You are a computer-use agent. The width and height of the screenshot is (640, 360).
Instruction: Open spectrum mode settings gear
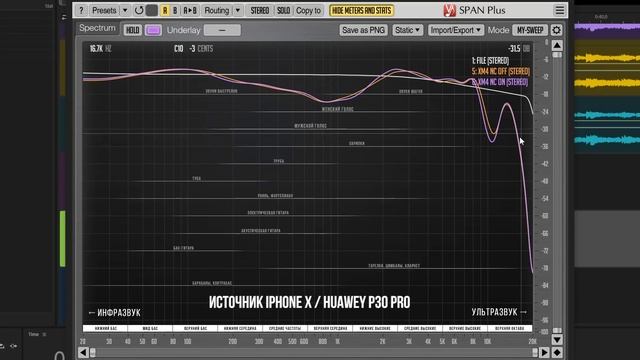pyautogui.click(x=556, y=30)
